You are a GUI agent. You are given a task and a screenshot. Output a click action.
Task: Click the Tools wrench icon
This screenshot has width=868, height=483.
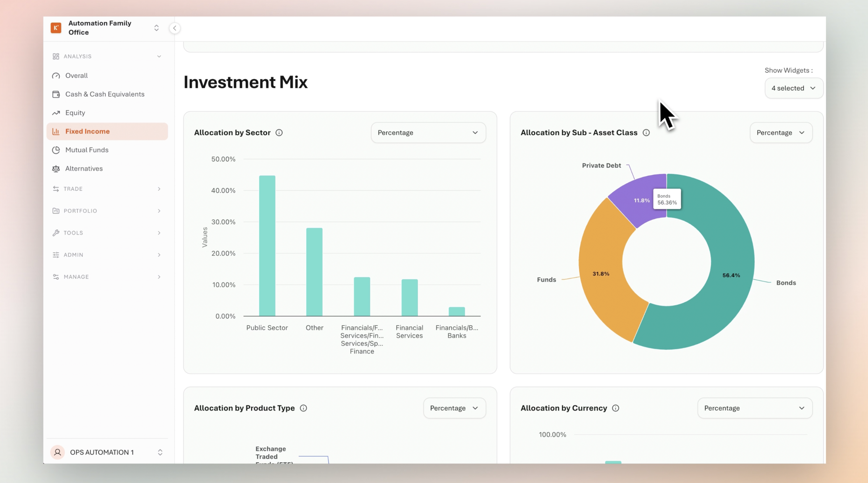(x=56, y=233)
